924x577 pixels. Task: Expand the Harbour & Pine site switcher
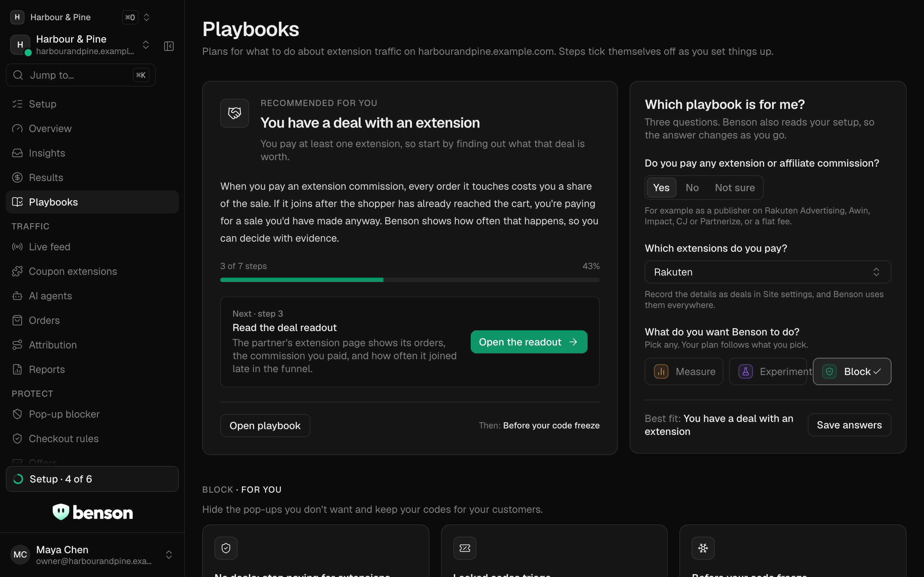click(80, 45)
